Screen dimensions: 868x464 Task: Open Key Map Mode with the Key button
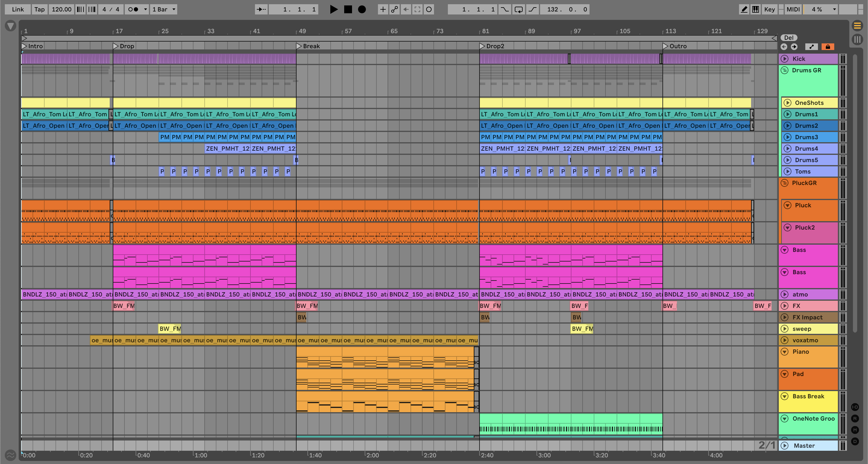point(769,9)
